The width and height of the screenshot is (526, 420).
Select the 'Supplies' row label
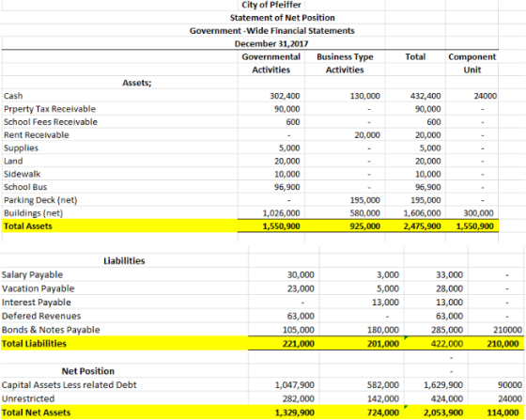tap(21, 148)
